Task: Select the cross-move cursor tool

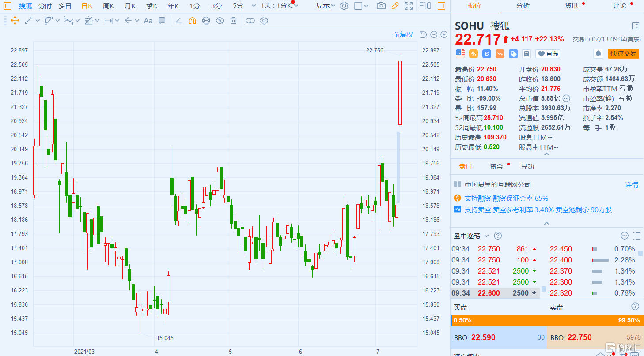Action: click(14, 20)
